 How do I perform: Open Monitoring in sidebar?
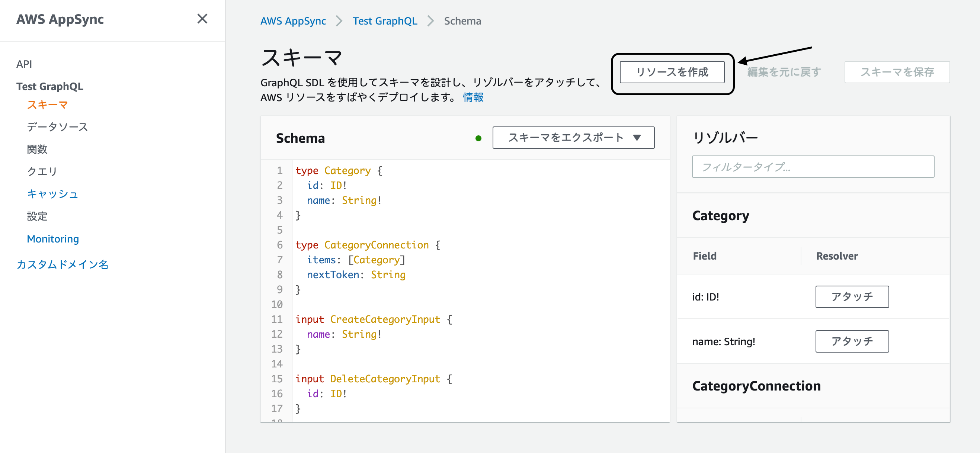point(53,239)
